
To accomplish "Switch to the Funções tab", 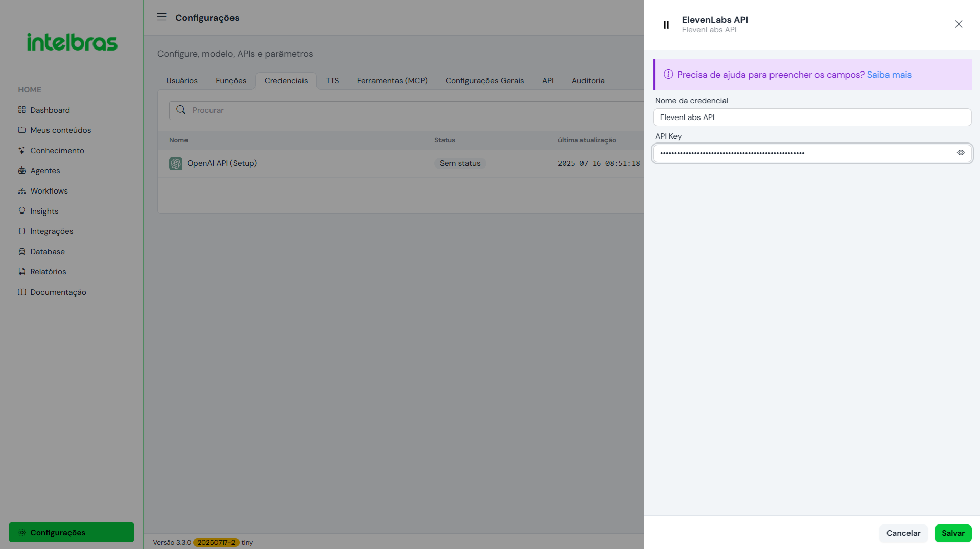I will (x=231, y=80).
